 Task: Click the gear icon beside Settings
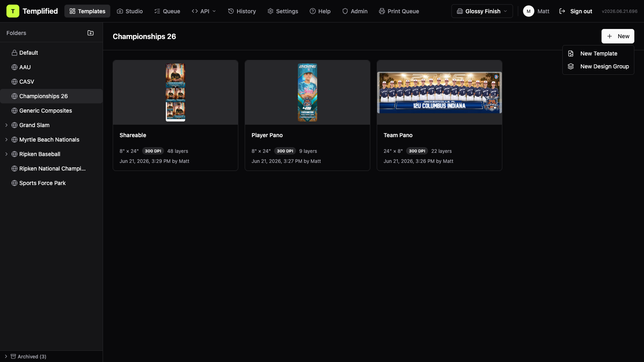[x=270, y=11]
